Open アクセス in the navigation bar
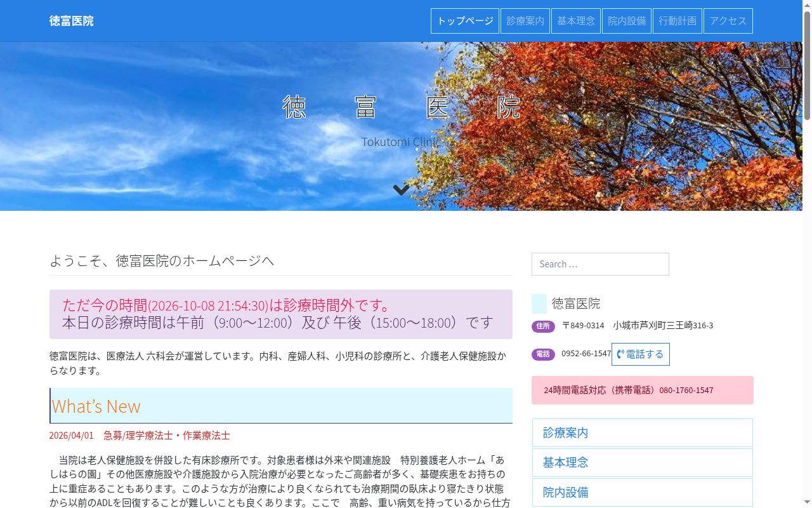 pyautogui.click(x=728, y=21)
